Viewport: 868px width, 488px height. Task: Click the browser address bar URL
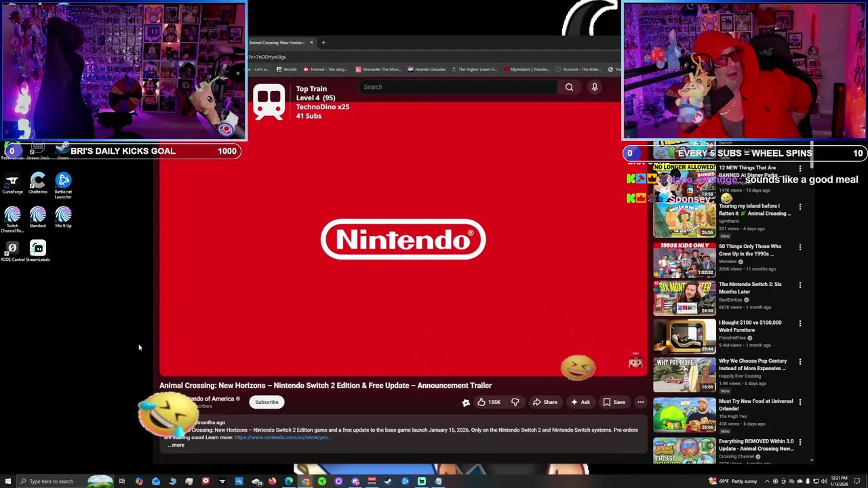tap(267, 57)
